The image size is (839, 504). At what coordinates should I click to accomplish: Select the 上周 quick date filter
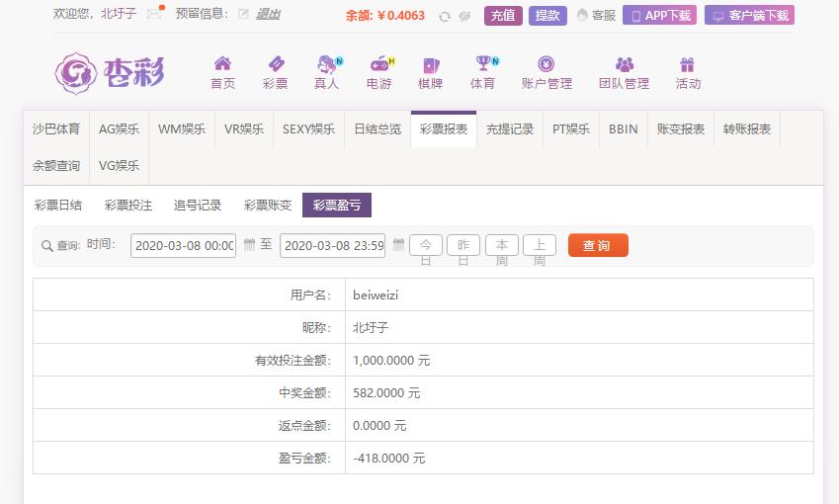(x=540, y=246)
